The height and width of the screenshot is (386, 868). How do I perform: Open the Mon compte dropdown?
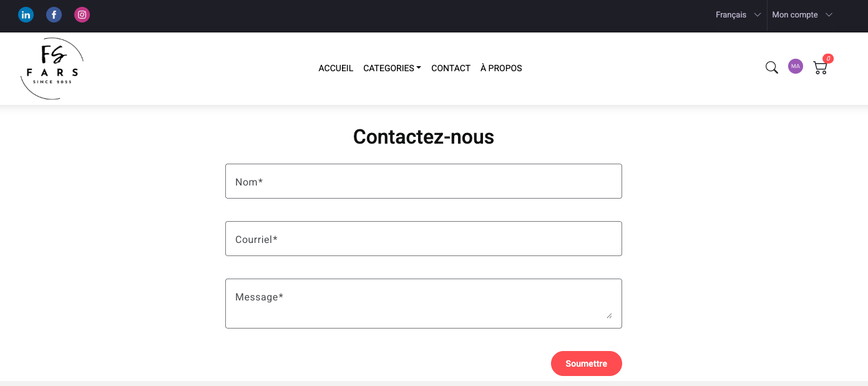(802, 15)
